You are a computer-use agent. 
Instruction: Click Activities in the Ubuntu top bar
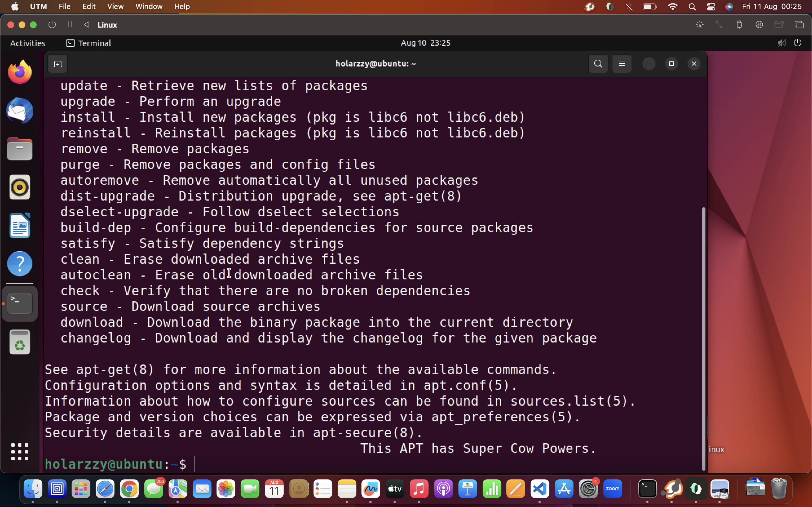point(28,43)
